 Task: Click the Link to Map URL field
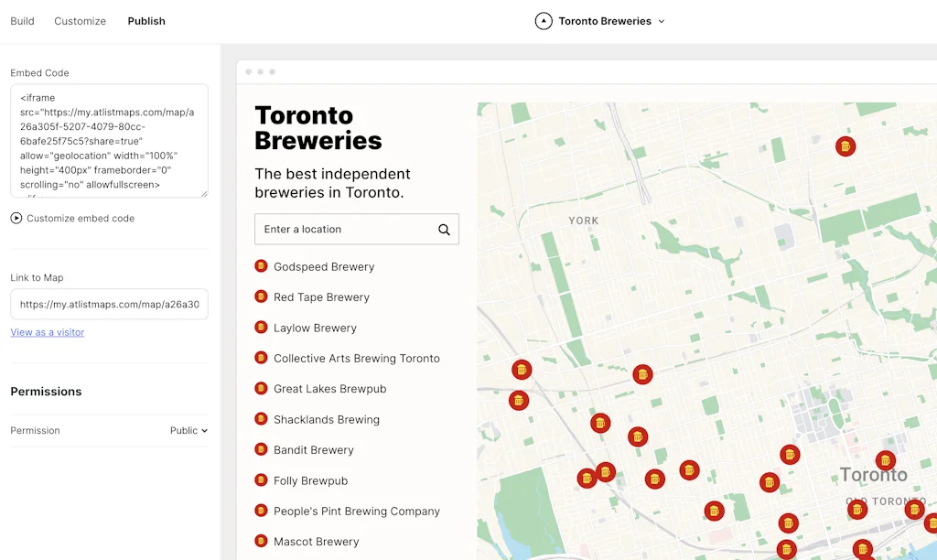pos(110,304)
